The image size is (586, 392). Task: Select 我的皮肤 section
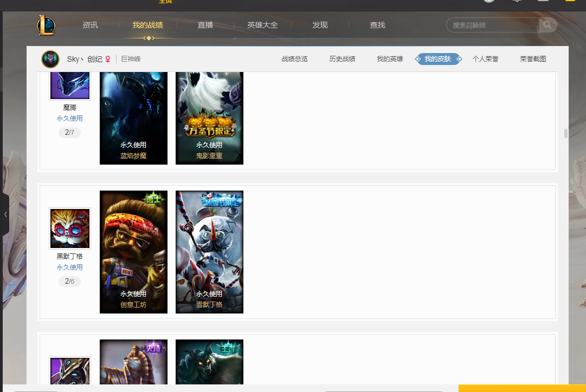tap(438, 59)
